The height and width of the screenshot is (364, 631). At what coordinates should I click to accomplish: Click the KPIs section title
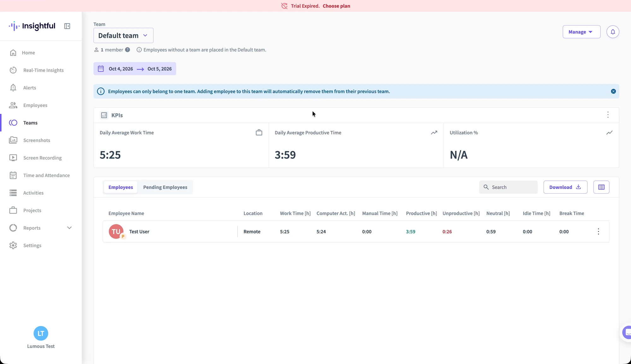coord(117,115)
